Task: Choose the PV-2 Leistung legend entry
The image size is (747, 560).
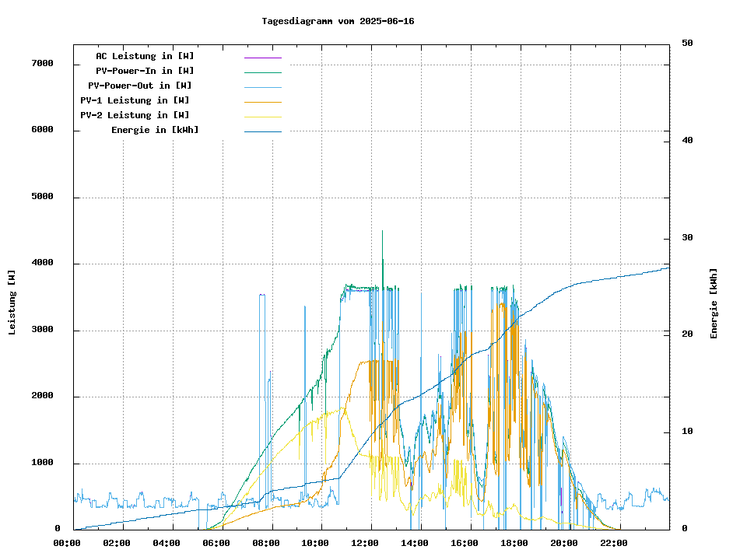Action: point(135,115)
